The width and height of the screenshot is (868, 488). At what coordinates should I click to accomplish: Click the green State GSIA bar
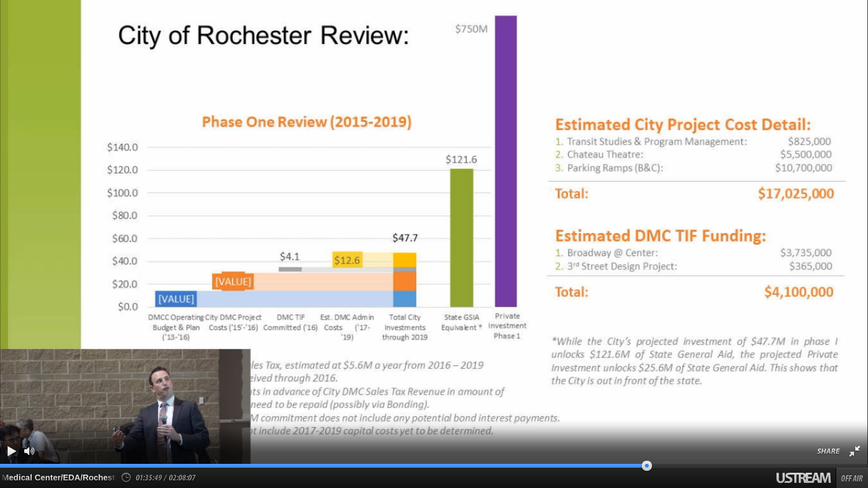click(461, 238)
